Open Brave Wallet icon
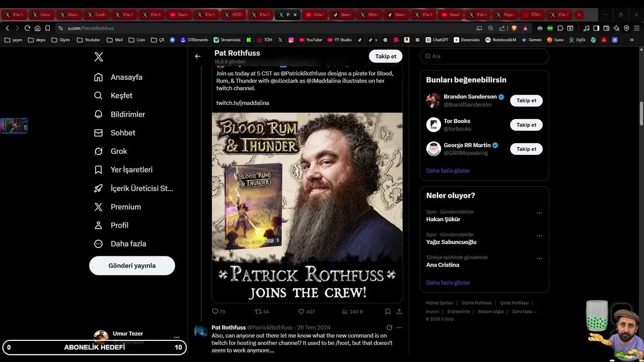 606,28
